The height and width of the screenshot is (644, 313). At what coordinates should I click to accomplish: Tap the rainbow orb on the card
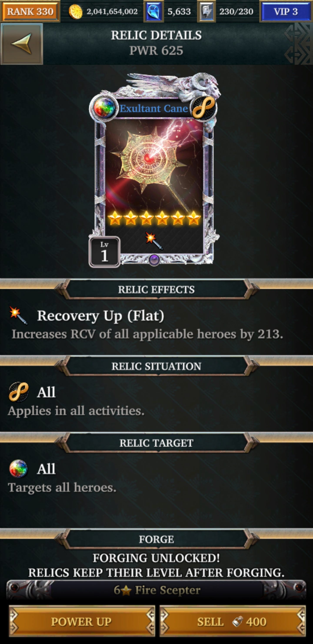104,108
